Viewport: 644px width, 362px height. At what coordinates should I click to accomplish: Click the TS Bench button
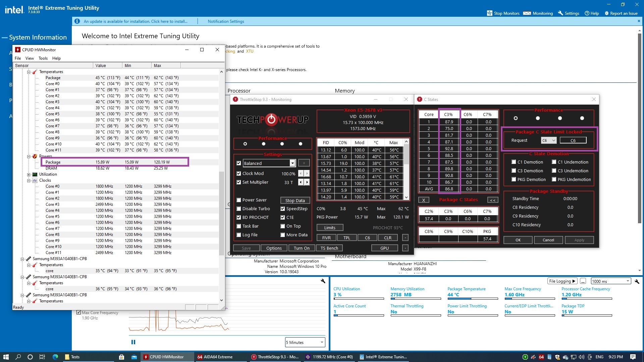[x=329, y=248]
